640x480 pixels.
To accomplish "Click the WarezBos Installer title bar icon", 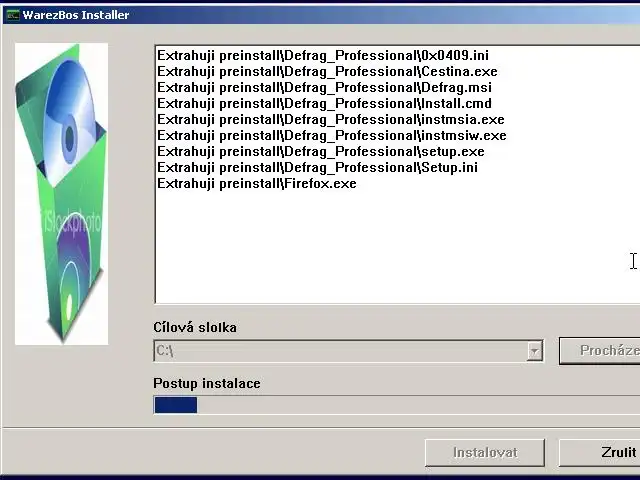I will (13, 15).
